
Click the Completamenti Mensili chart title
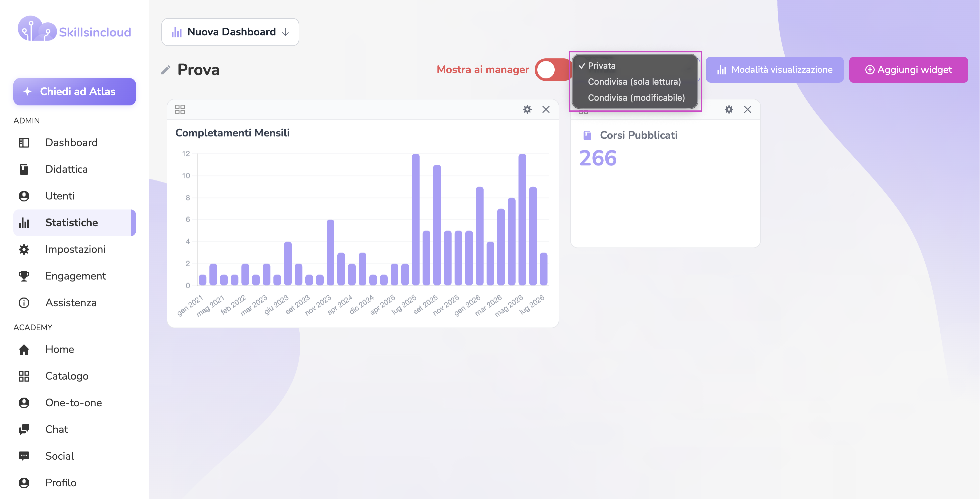click(x=232, y=133)
